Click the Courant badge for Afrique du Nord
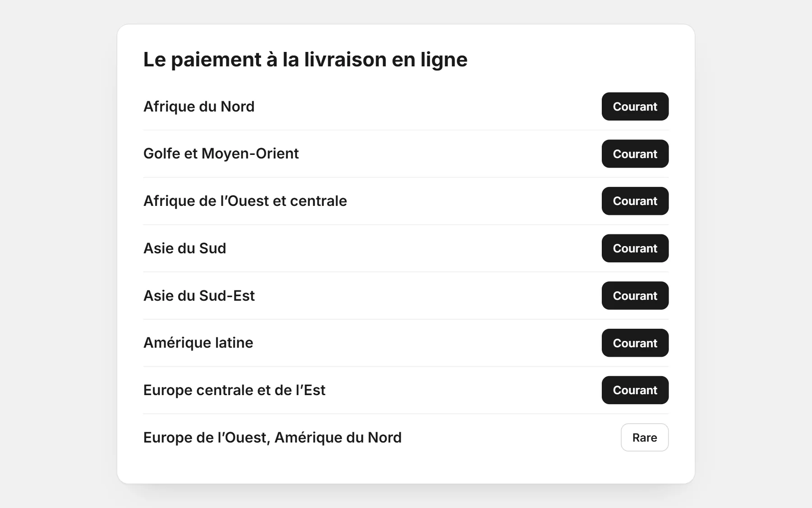 point(635,107)
